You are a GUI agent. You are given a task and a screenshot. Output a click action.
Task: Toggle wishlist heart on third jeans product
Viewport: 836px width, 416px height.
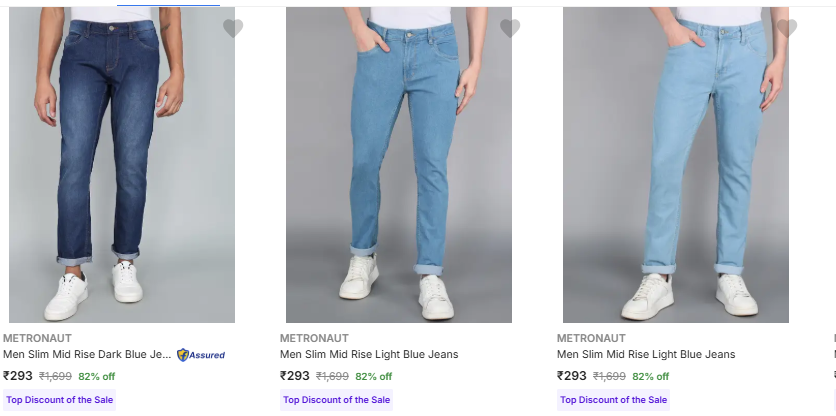tap(787, 29)
